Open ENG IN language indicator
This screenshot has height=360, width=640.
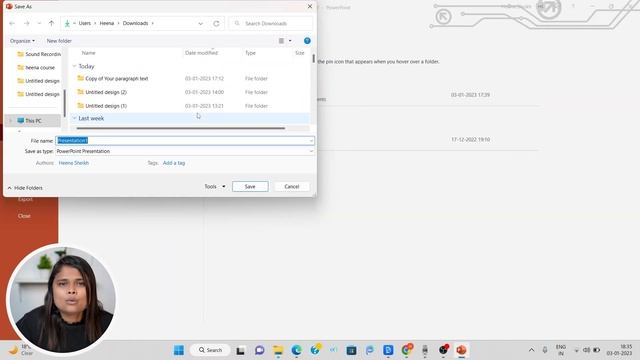[561, 350]
